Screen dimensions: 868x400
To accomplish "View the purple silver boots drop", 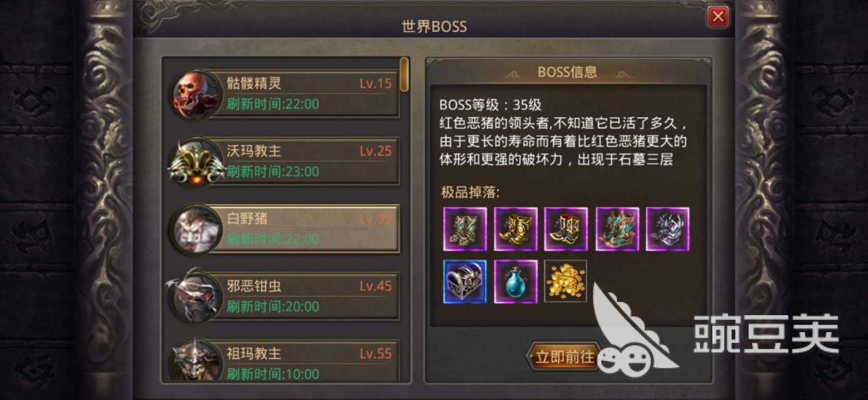I will pos(668,229).
